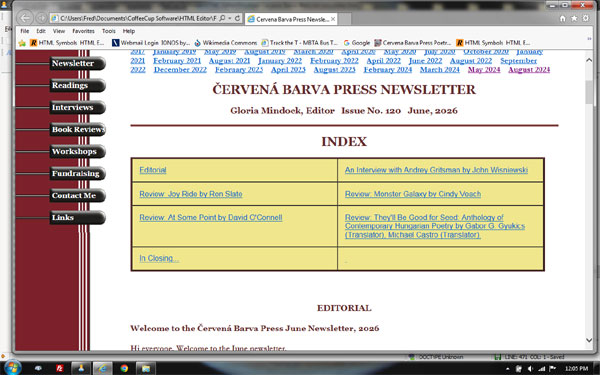Open Favorites star icon at top right

point(574,18)
